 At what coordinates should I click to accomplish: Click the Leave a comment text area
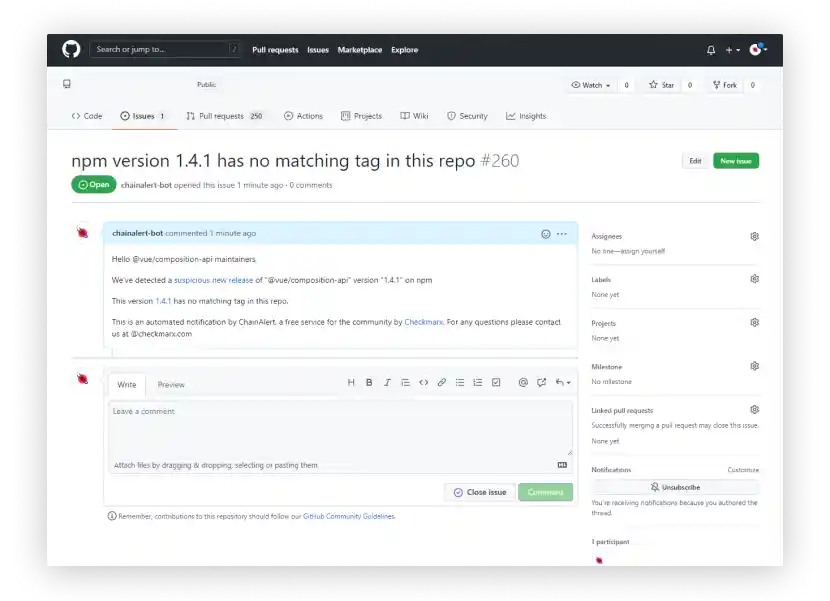click(x=340, y=428)
